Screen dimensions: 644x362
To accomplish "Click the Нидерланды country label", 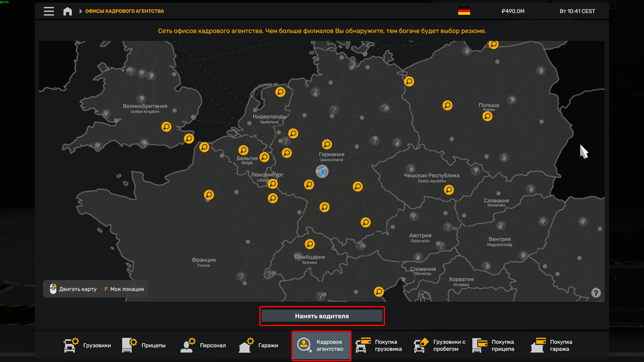I will [x=269, y=117].
